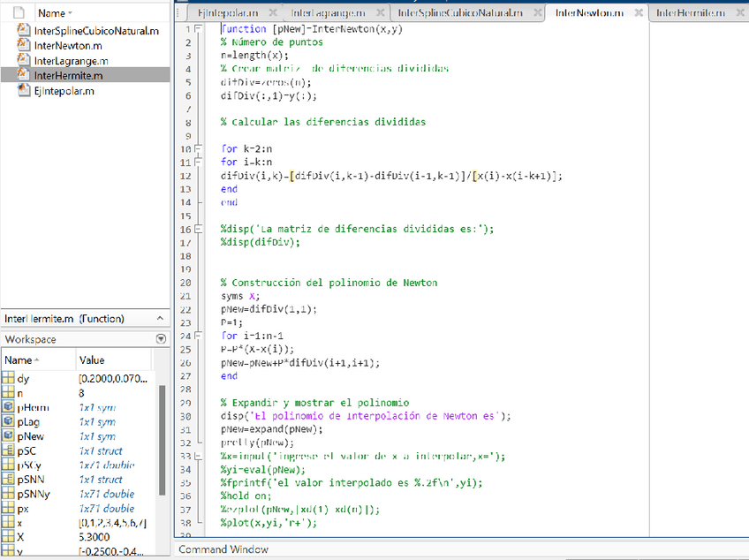749x560 pixels.
Task: Select the pHerm sym variable icon
Action: (8, 407)
